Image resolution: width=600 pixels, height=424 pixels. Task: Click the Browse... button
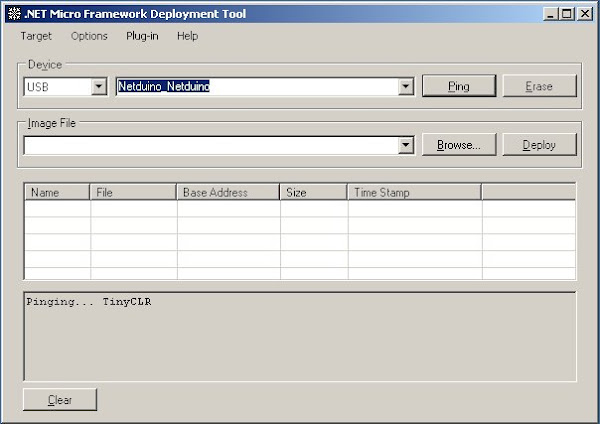point(459,145)
